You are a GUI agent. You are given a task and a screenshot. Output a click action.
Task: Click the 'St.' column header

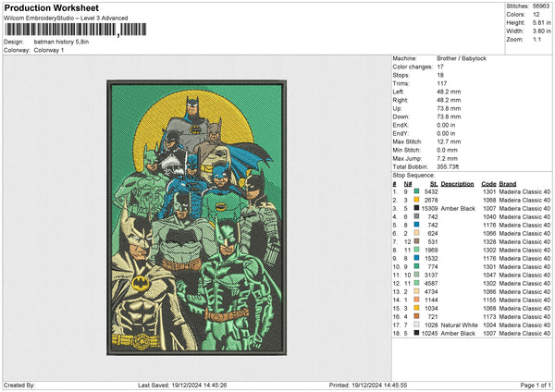click(434, 184)
